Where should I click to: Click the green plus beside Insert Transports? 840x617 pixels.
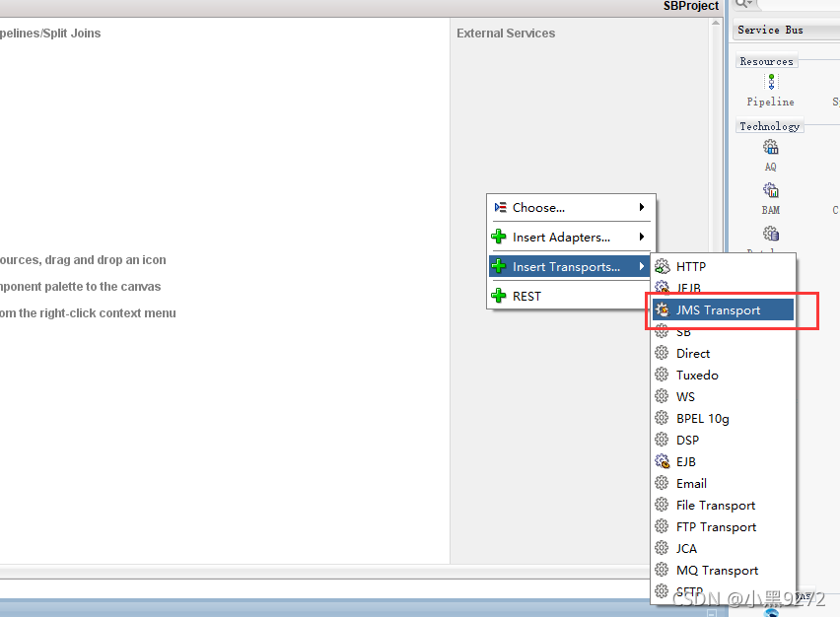(x=499, y=266)
